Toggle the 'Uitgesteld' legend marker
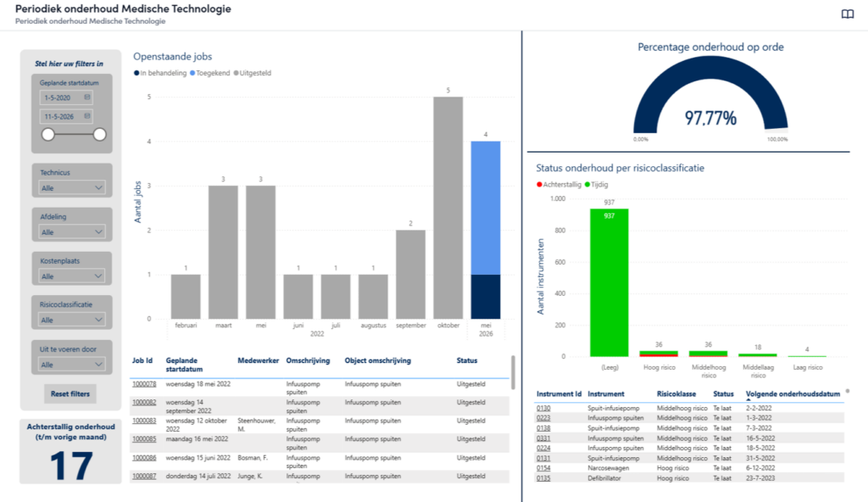 (x=236, y=73)
